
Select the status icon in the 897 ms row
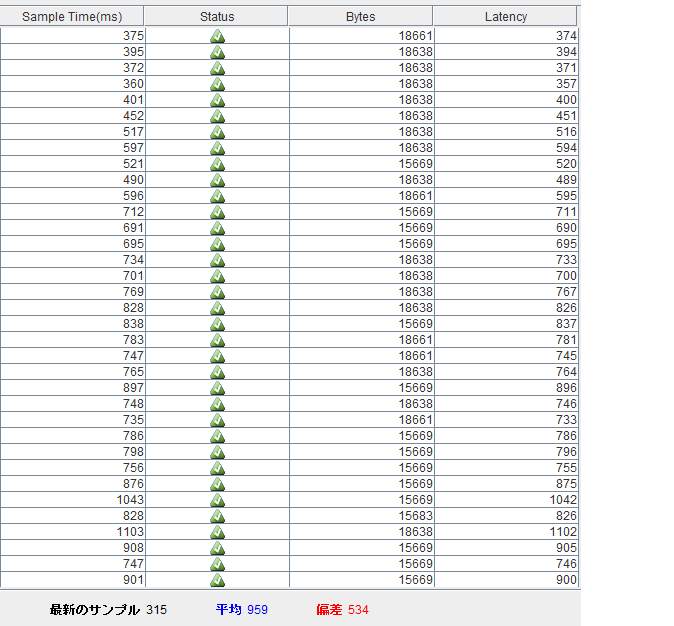click(217, 388)
